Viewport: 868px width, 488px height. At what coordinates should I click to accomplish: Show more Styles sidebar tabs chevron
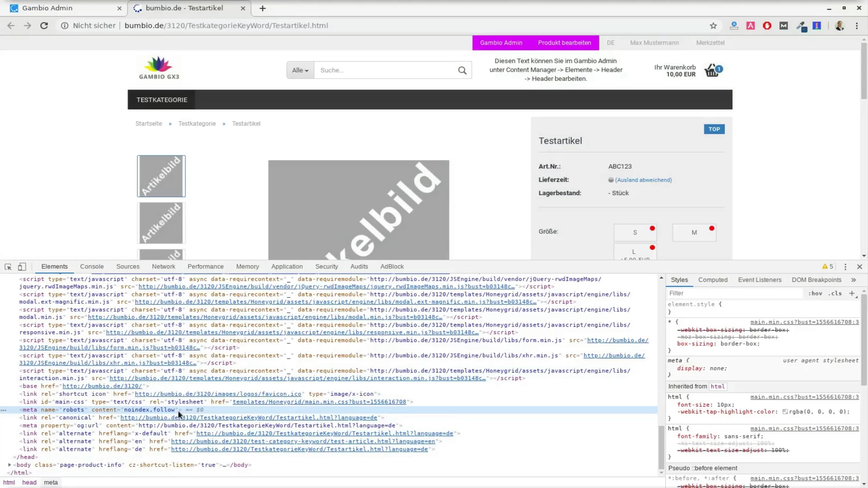pyautogui.click(x=854, y=280)
